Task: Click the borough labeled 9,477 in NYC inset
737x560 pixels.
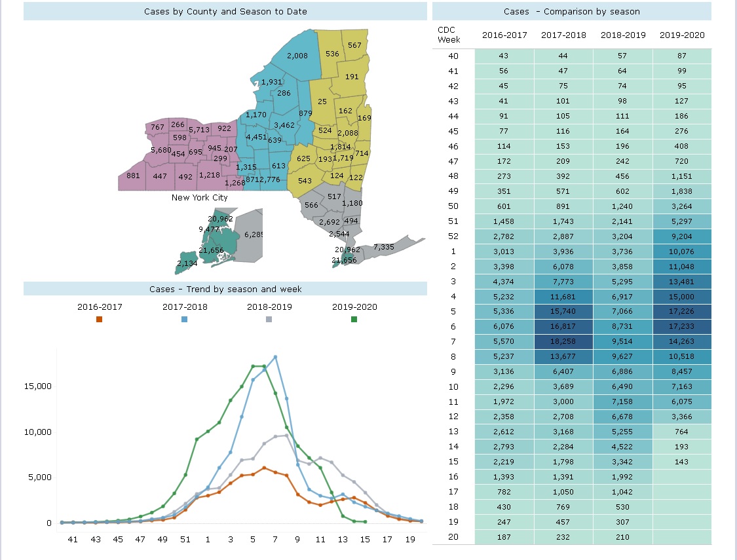Action: coord(209,229)
